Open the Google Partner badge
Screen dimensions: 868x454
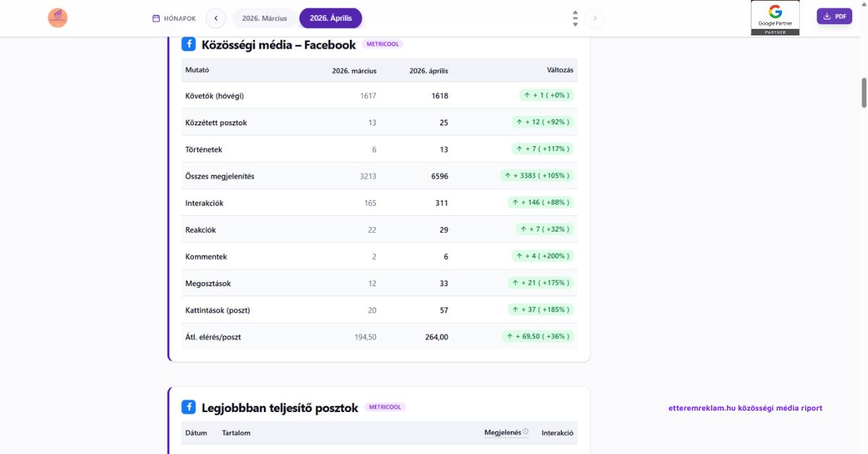click(775, 18)
